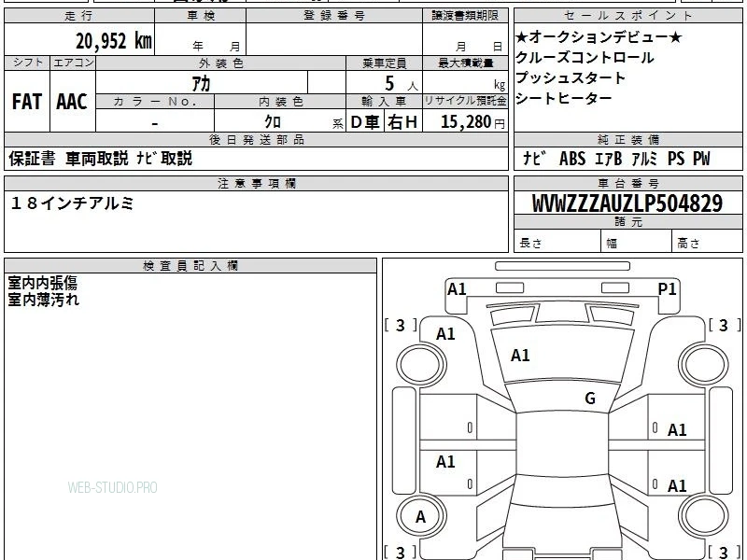Select the シートヒーター sales point

click(564, 98)
